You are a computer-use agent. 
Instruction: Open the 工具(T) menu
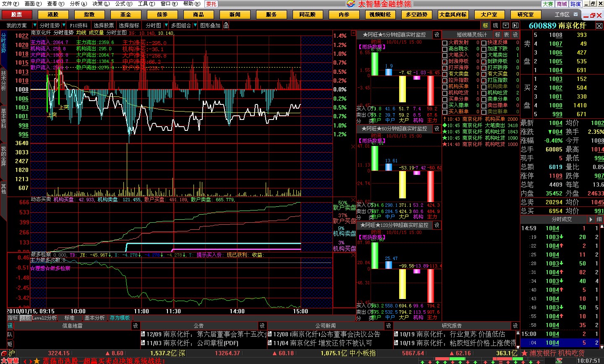[x=146, y=4]
